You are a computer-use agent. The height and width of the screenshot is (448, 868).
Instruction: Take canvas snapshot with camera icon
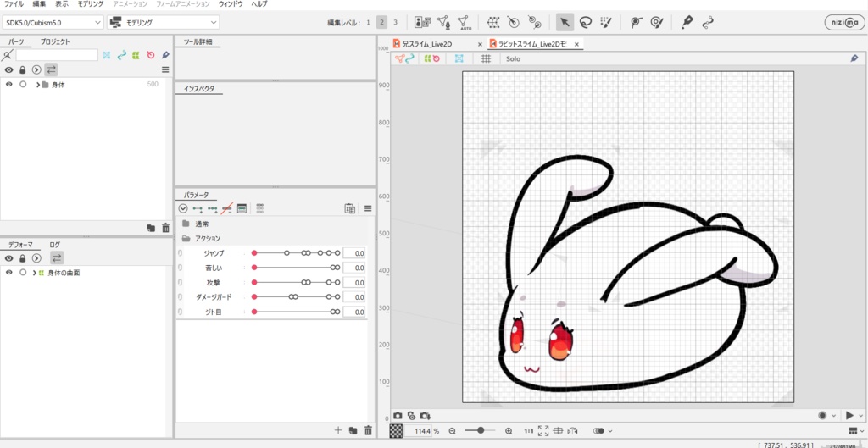(x=397, y=415)
